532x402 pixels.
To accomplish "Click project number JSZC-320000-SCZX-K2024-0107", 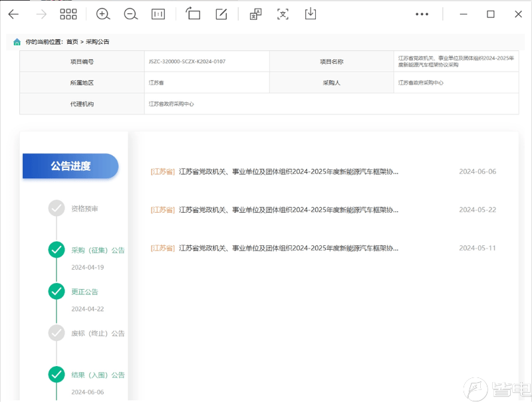I will 187,62.
